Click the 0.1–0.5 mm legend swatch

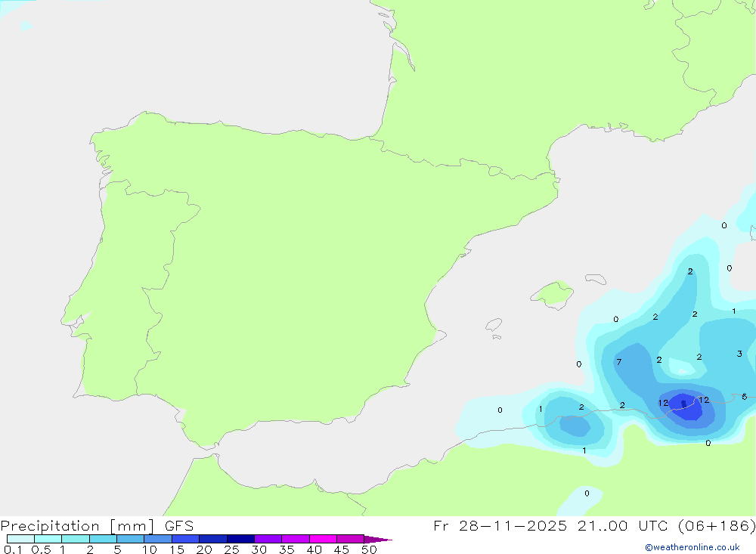click(20, 539)
